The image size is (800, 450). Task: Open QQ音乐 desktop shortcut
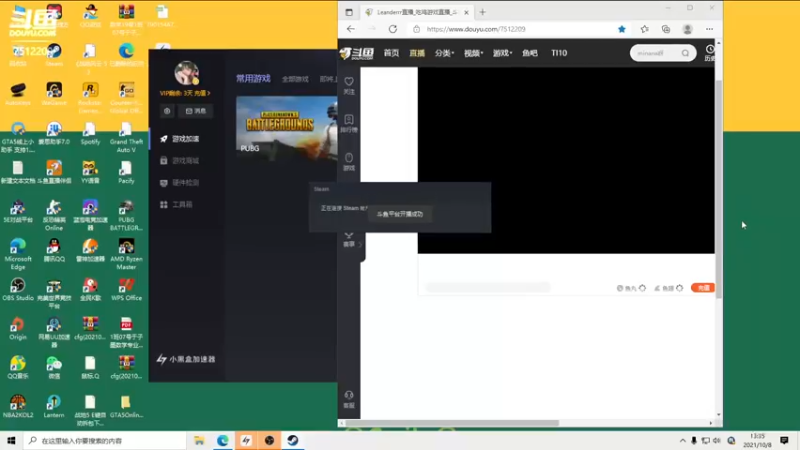pyautogui.click(x=18, y=367)
